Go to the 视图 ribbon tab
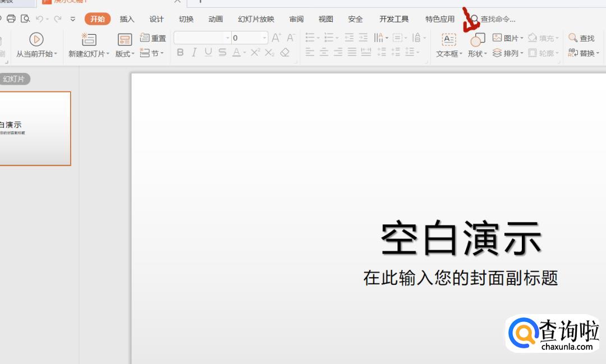 (x=326, y=19)
